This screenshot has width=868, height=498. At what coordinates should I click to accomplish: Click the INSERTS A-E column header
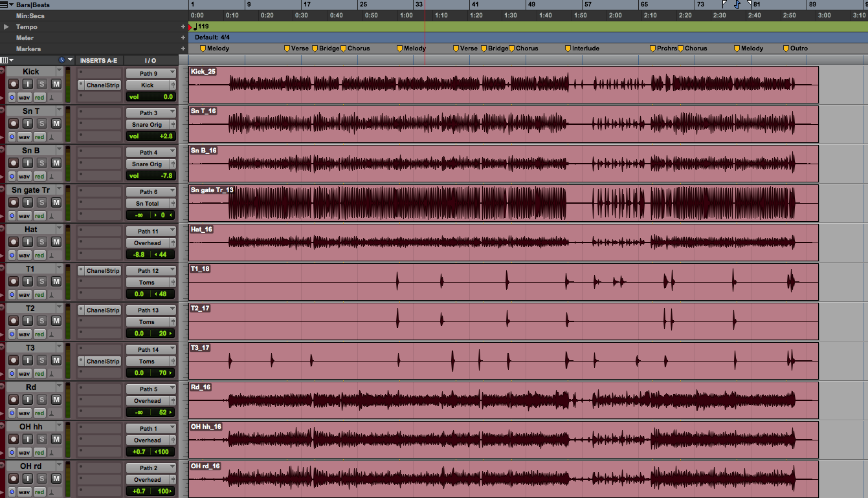(99, 60)
